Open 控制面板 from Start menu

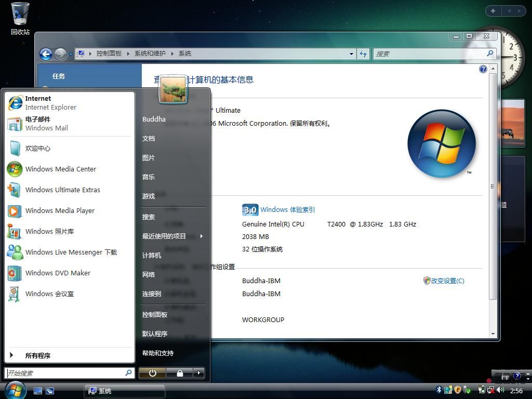point(155,314)
